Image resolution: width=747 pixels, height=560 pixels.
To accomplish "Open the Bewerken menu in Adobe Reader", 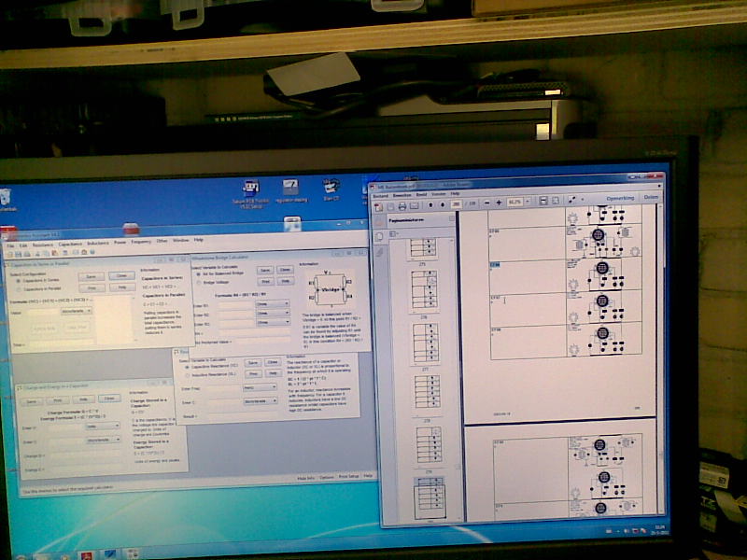I will pyautogui.click(x=402, y=195).
